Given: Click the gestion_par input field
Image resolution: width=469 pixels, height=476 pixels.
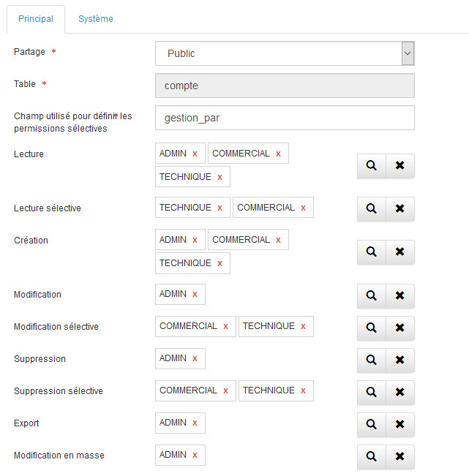Looking at the screenshot, I should click(285, 118).
